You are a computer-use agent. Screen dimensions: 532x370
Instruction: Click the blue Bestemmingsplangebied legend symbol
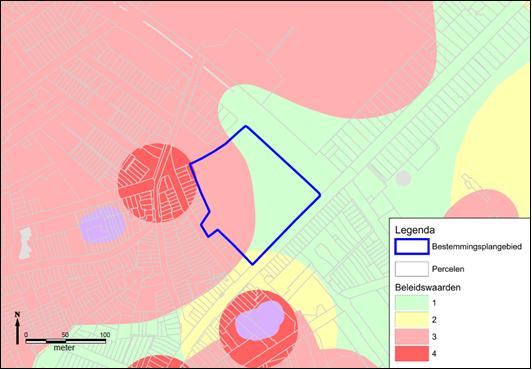click(x=412, y=247)
